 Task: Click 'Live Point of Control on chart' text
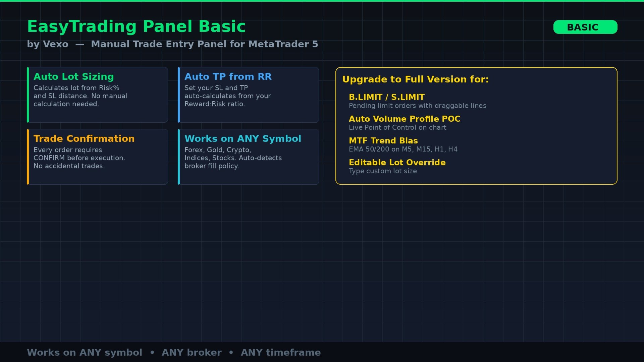point(397,128)
